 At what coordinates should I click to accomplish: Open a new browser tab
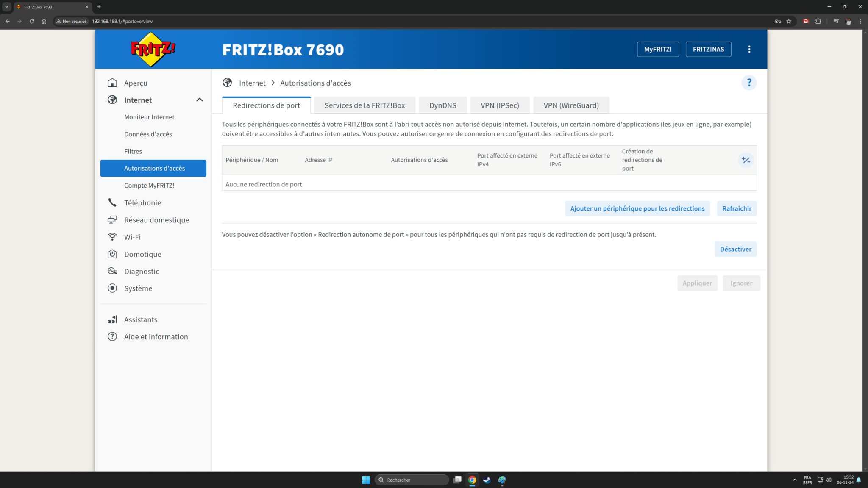[x=99, y=7]
